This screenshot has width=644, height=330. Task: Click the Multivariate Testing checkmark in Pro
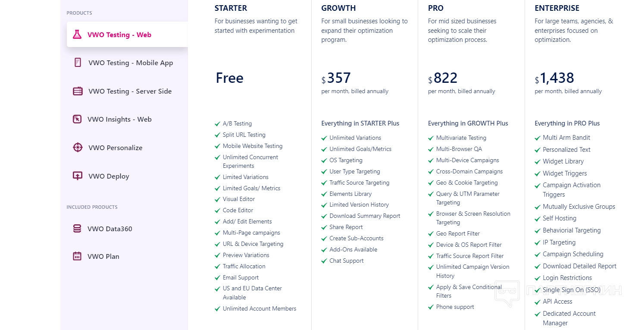(x=431, y=138)
